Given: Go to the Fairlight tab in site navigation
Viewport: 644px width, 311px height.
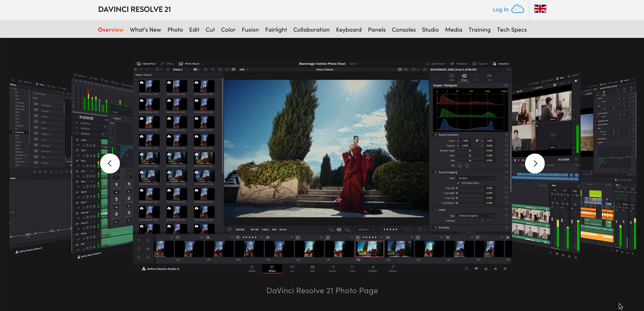Looking at the screenshot, I should click(x=276, y=30).
